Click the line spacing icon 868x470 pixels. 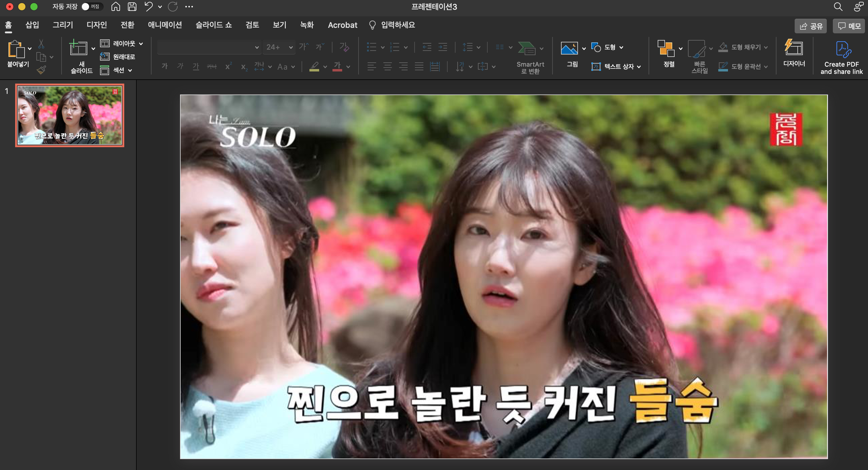pyautogui.click(x=467, y=47)
